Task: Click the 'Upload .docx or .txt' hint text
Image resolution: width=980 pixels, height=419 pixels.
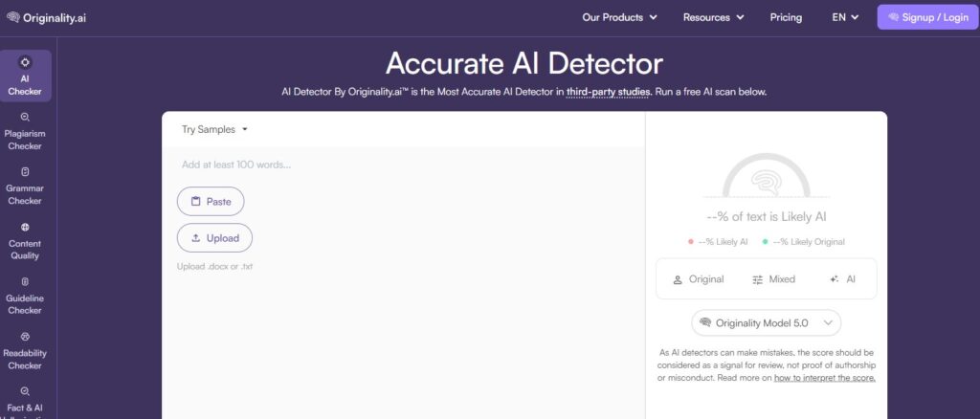Action: tap(214, 267)
